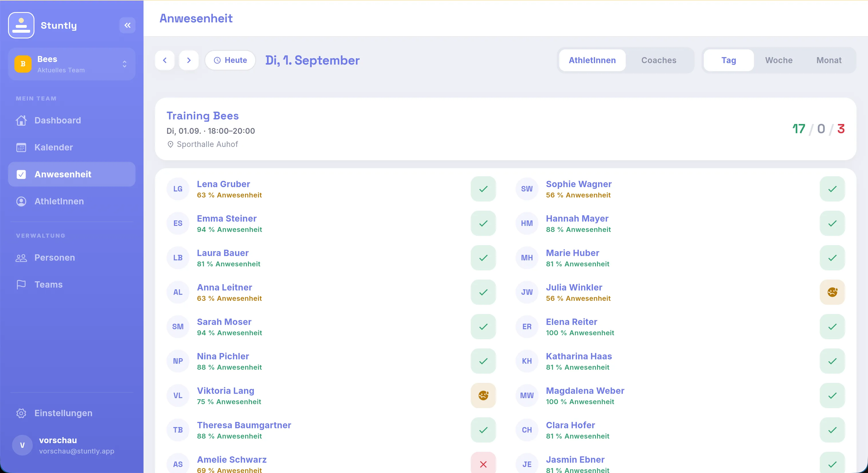Click the check icon for Theresa Baumgartner
The image size is (868, 473).
pyautogui.click(x=483, y=430)
